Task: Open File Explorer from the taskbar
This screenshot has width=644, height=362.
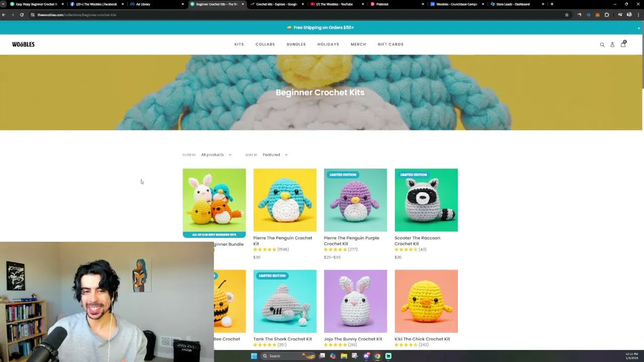Action: (x=344, y=356)
